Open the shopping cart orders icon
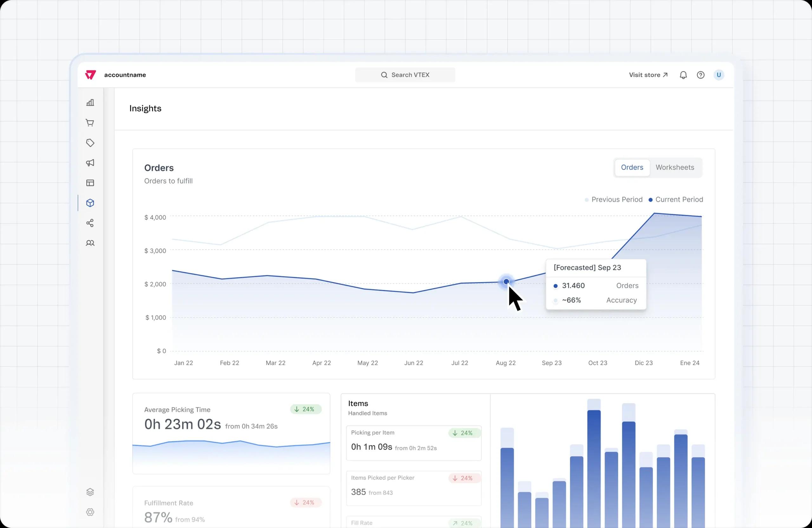812x528 pixels. [x=90, y=123]
